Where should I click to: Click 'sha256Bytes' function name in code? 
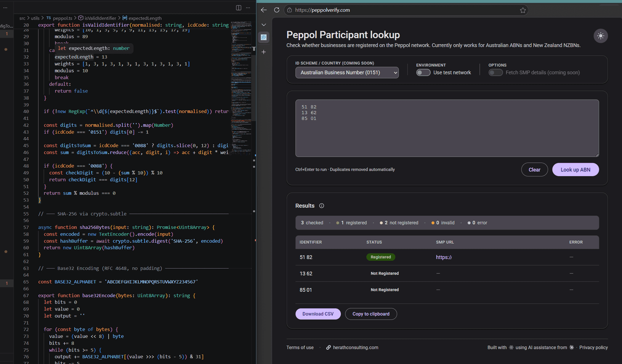(x=95, y=227)
